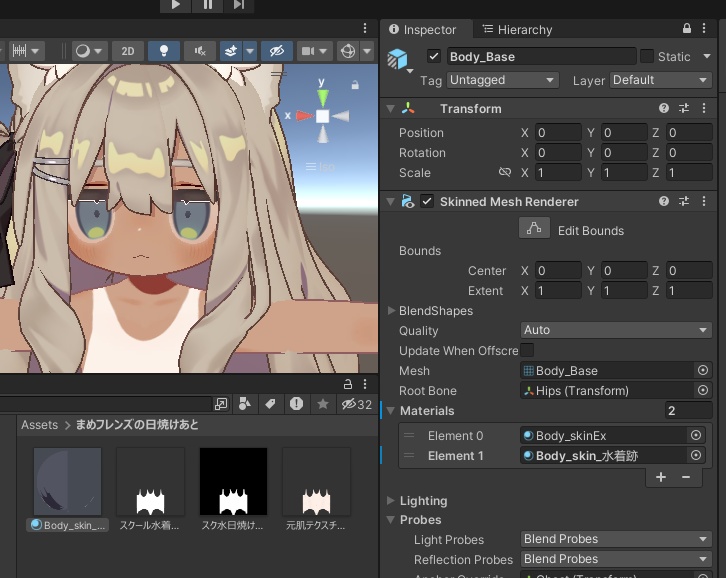Add material element with plus button

point(661,478)
